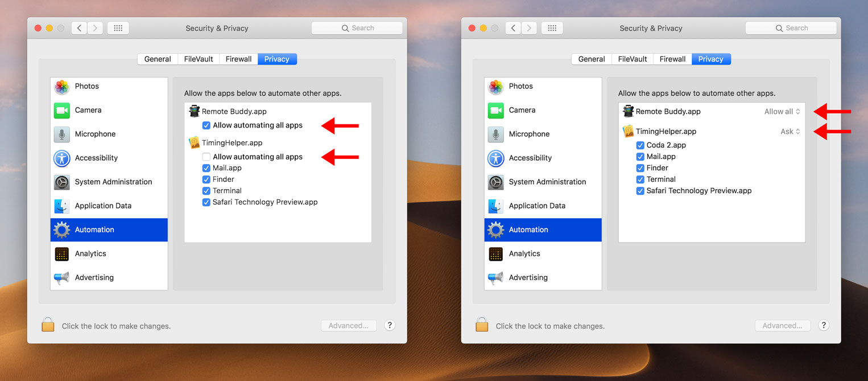This screenshot has width=868, height=381.
Task: Open the Ask popup for TimingHelper
Action: click(x=790, y=132)
